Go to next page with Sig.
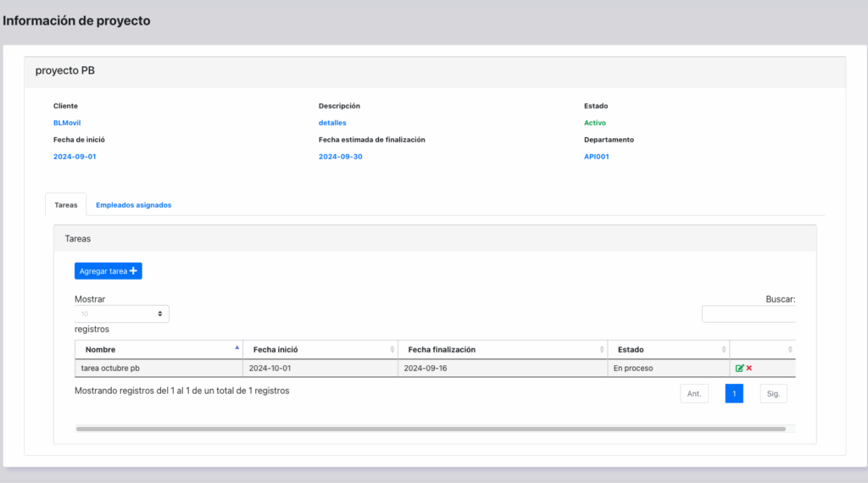 (x=773, y=394)
